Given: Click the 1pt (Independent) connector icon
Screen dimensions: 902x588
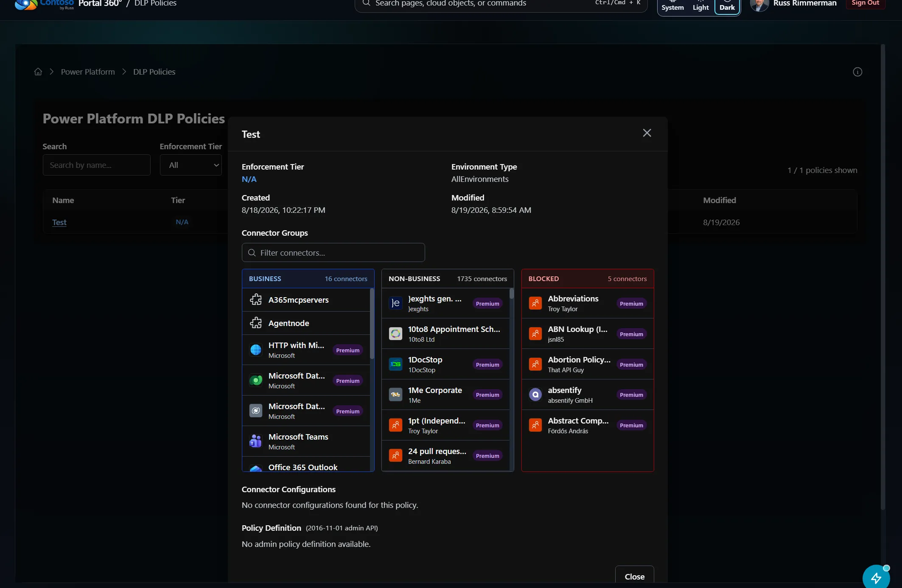Looking at the screenshot, I should [x=395, y=425].
